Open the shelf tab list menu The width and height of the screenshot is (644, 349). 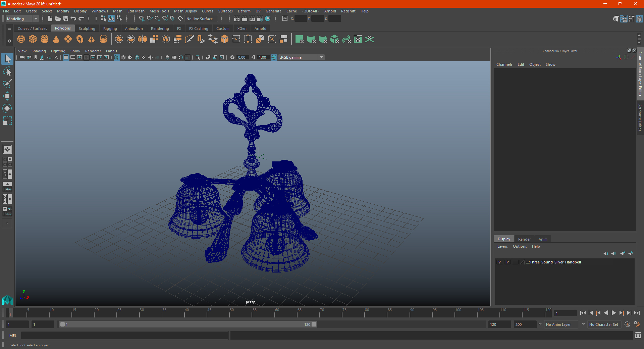click(x=9, y=29)
